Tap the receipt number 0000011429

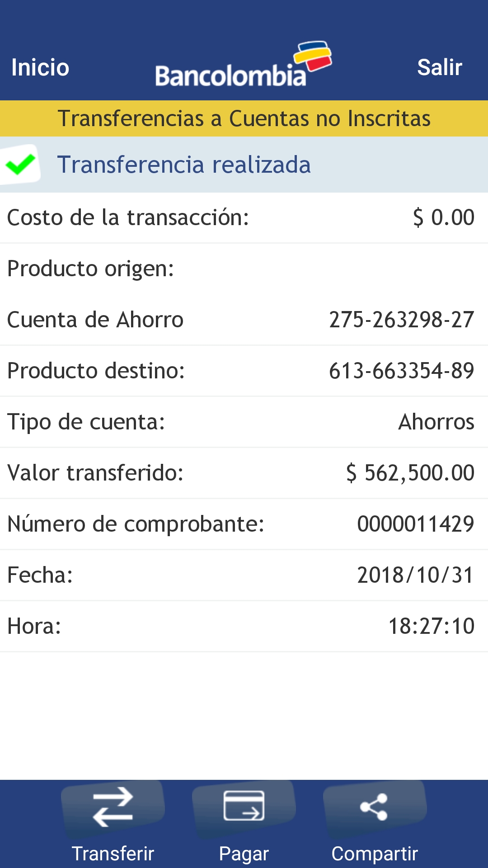(x=415, y=524)
